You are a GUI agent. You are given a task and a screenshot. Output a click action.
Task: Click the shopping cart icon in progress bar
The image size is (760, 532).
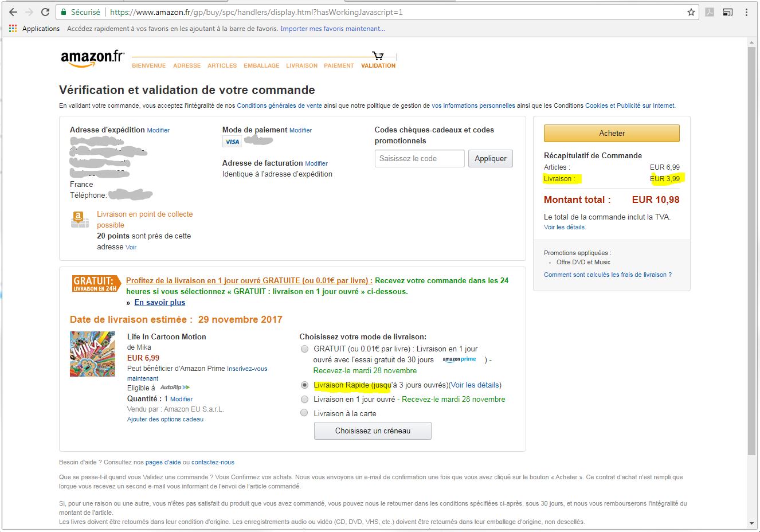[x=378, y=56]
